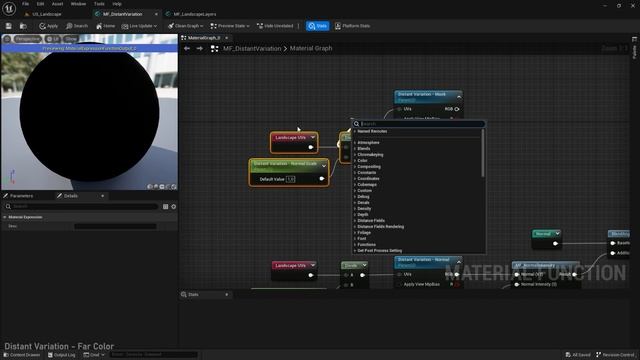This screenshot has width=640, height=360.
Task: Click the node context menu scrollbar
Action: click(x=483, y=153)
